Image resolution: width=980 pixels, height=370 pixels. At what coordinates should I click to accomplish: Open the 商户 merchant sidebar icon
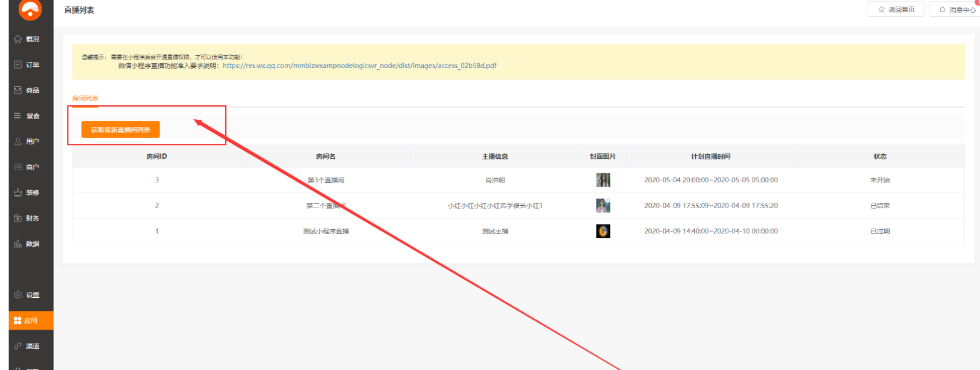pos(18,167)
